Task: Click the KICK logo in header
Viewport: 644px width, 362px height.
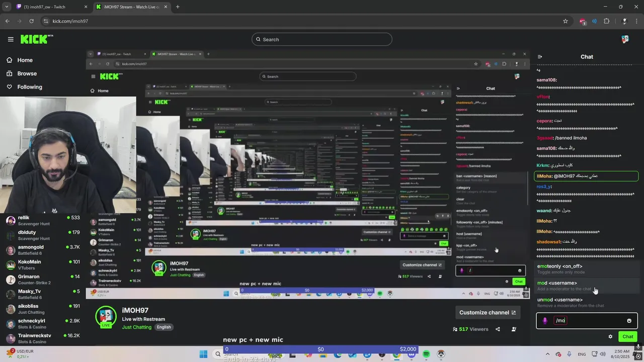Action: coord(37,39)
